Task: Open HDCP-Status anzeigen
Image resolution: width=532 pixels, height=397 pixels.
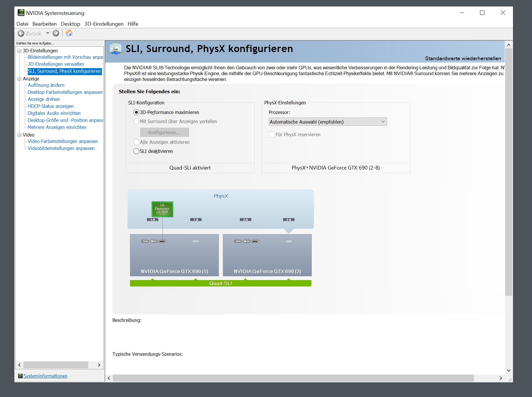Action: coord(51,106)
